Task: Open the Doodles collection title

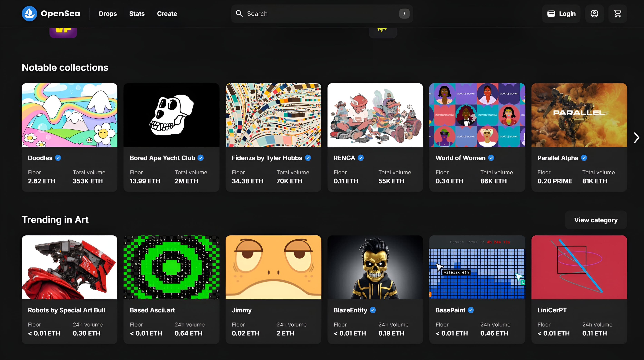Action: pos(40,158)
